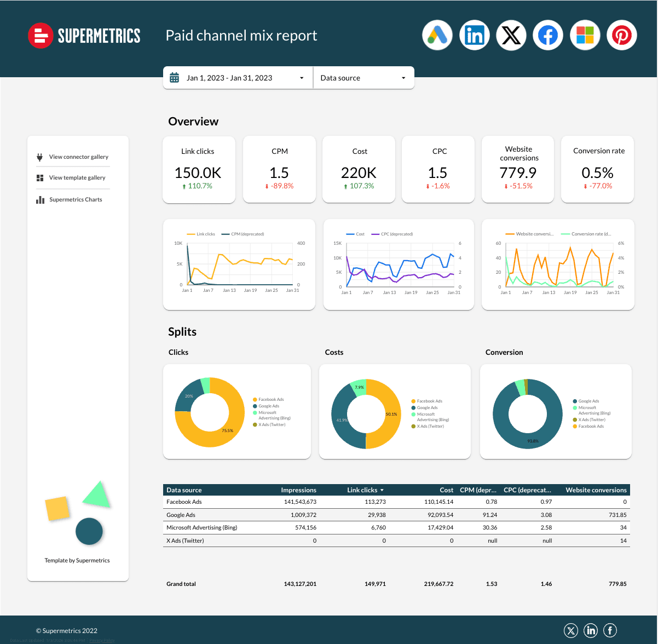658x644 pixels.
Task: Open the footer LinkedIn social icon
Action: coord(591,631)
